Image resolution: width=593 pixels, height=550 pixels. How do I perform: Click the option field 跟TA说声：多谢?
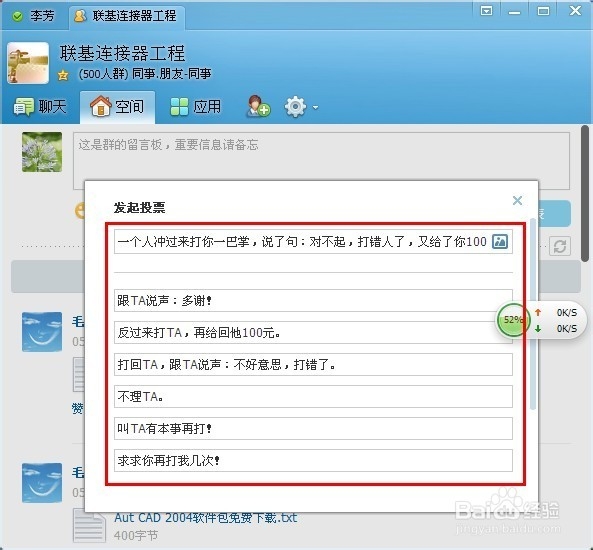point(314,301)
